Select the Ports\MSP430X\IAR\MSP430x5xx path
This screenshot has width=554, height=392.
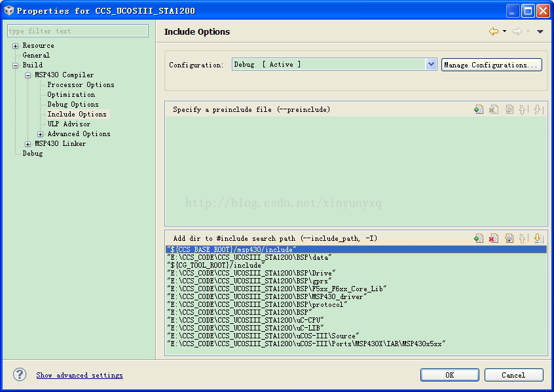tap(356, 344)
